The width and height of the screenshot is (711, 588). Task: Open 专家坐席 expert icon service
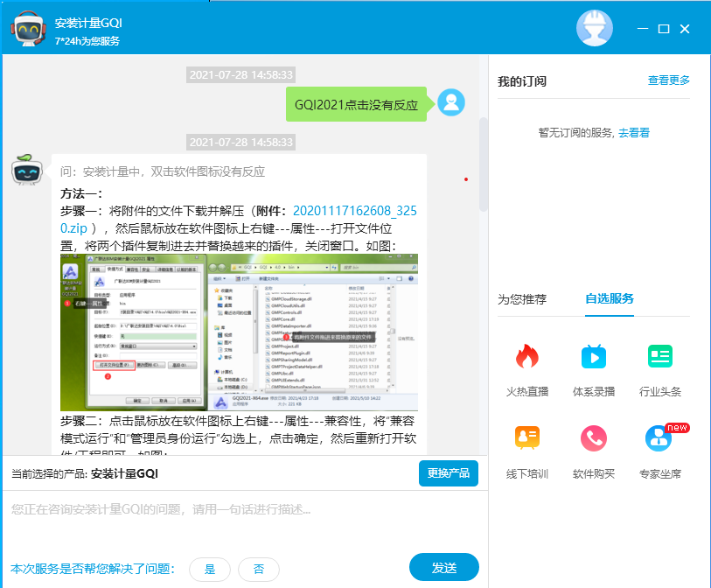(659, 437)
